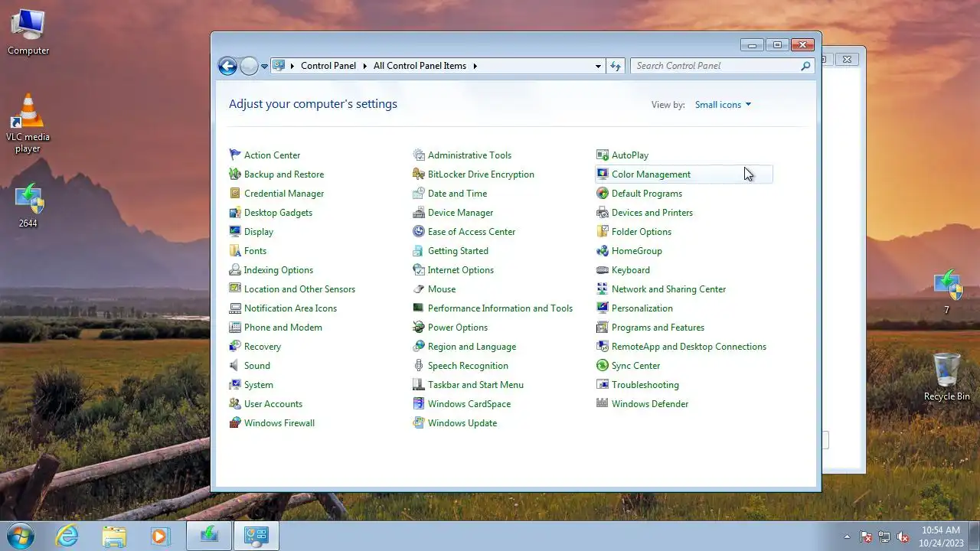Click the Windows Firewall icon

click(235, 422)
